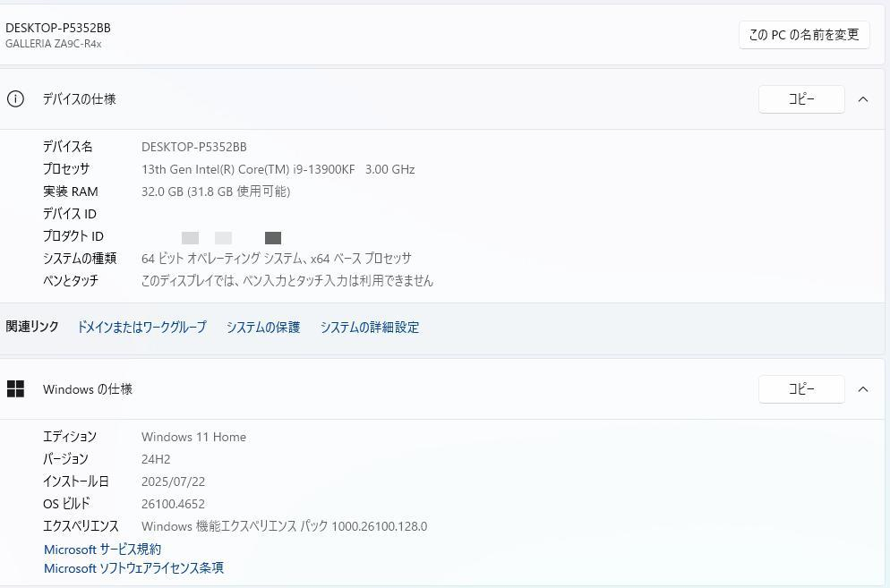
Task: Collapse the デバイスの仕様 section
Action: 862,98
